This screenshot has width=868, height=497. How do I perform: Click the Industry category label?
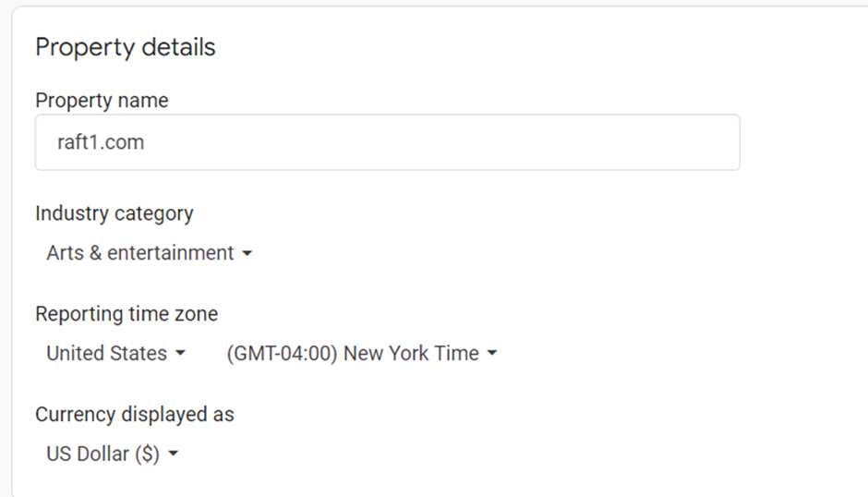pos(115,213)
